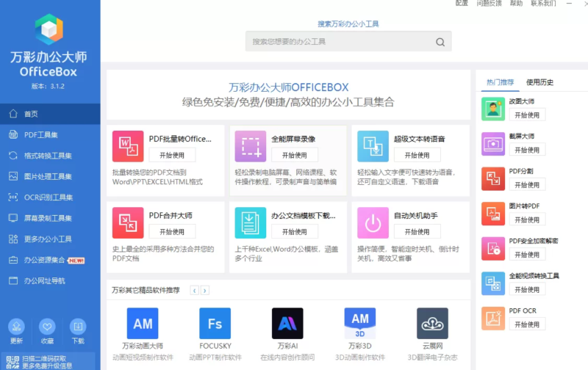Click the next arrow in 万彩其它精品软件推荐
The width and height of the screenshot is (588, 370).
tap(205, 290)
